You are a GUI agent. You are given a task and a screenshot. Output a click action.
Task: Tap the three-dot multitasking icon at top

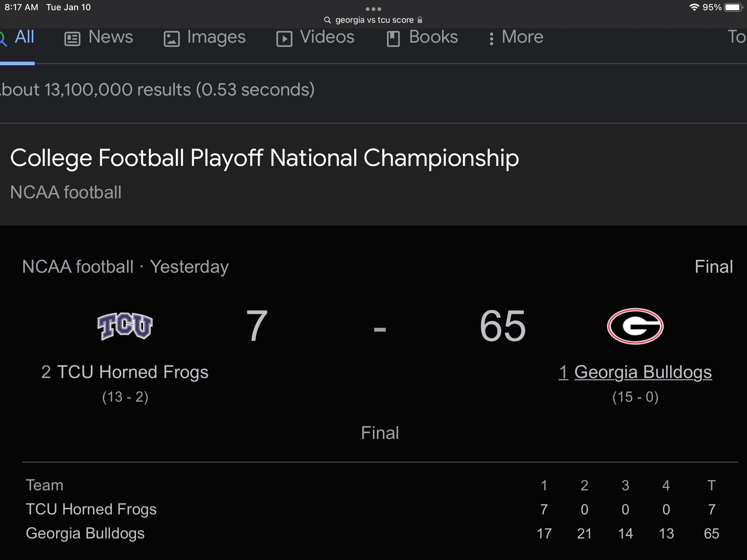pos(373,9)
